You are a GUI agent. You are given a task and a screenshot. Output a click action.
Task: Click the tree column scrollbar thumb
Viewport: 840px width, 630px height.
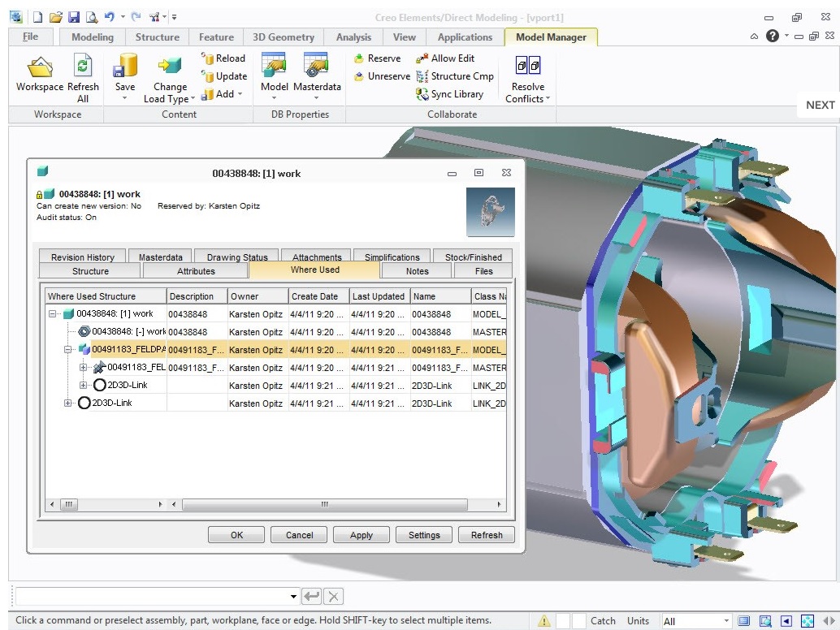(x=68, y=504)
